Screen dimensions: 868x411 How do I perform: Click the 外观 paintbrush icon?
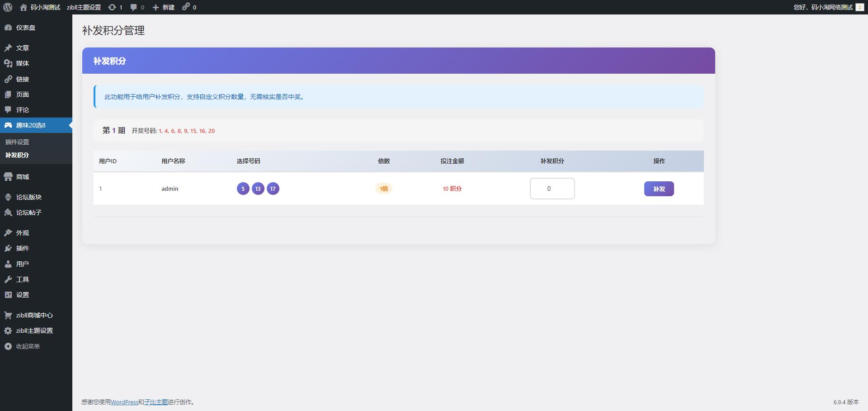point(8,233)
